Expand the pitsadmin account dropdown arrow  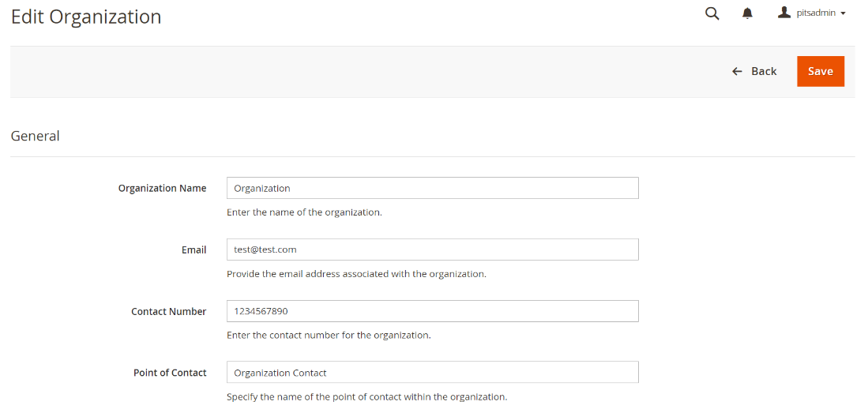click(844, 14)
